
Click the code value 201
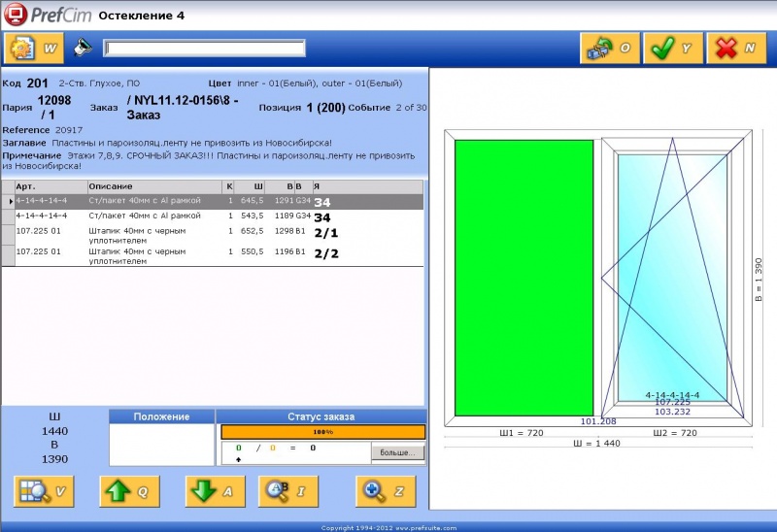[x=37, y=83]
